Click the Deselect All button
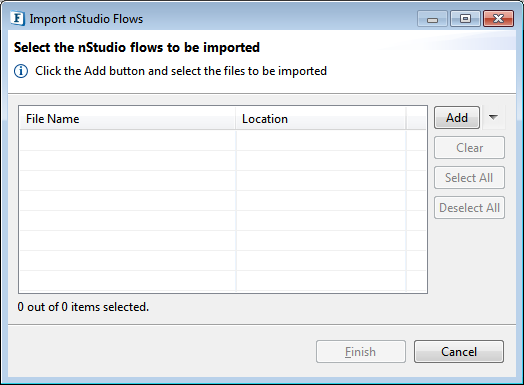Viewport: 524px width, 385px height. pyautogui.click(x=470, y=208)
